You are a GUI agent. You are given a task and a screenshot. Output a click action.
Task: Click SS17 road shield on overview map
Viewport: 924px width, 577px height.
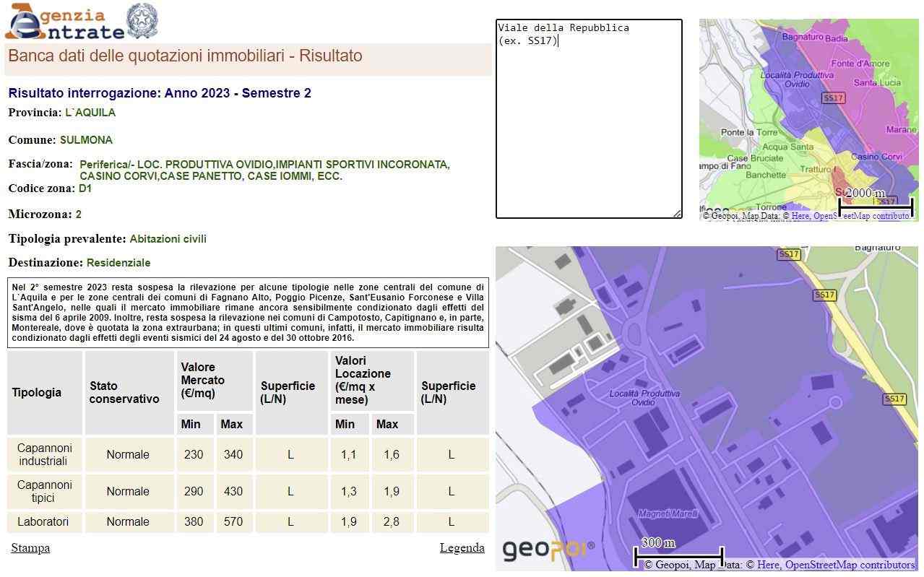pos(833,98)
